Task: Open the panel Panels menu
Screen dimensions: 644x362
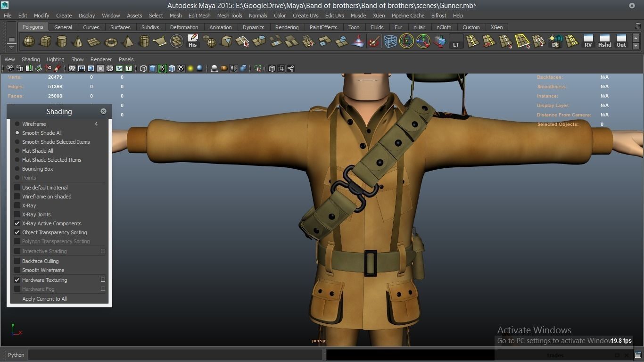Action: click(126, 59)
